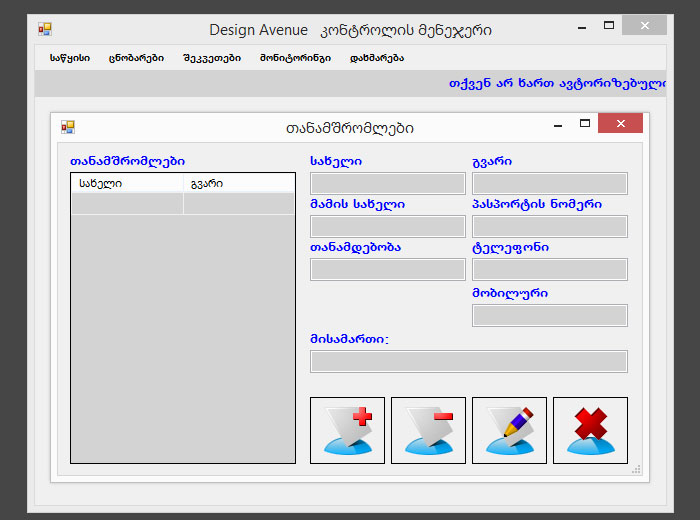This screenshot has height=520, width=700.
Task: Focus the სახელი input field
Action: pyautogui.click(x=388, y=183)
